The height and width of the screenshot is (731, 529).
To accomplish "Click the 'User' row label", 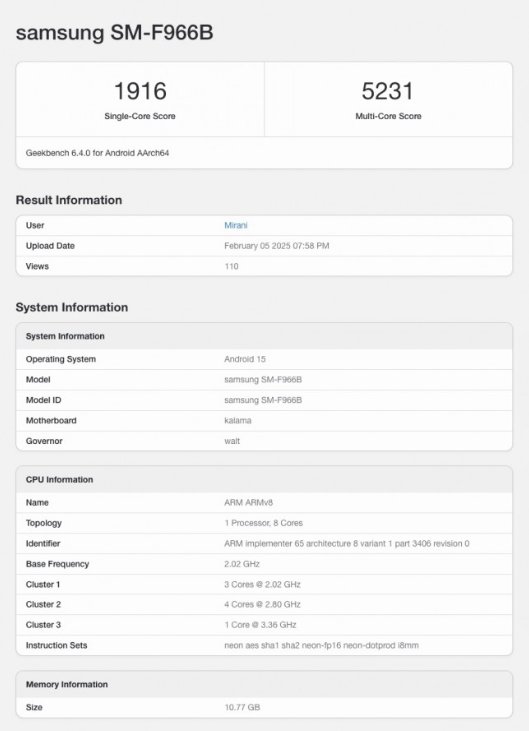I will coord(35,225).
